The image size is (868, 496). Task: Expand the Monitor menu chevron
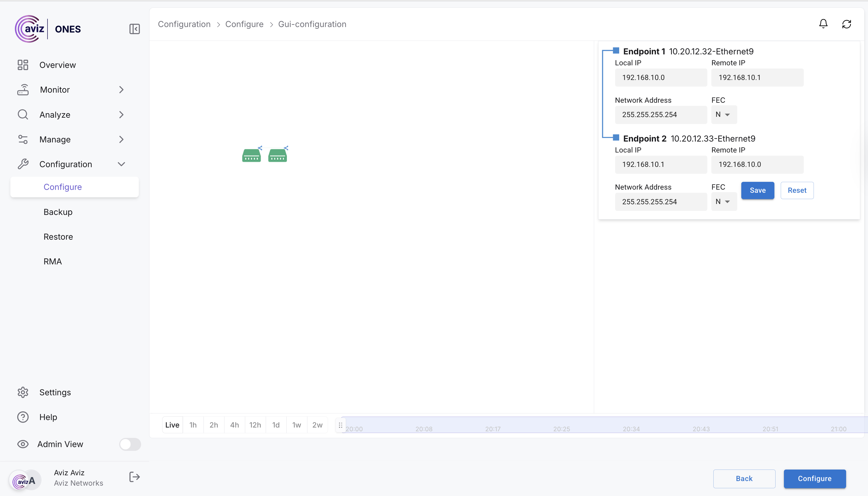click(x=121, y=89)
